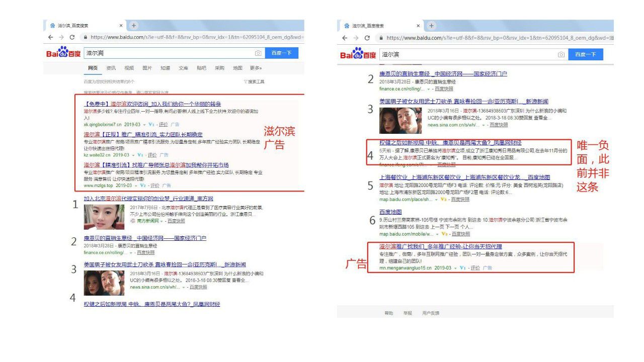
Task: Expand the dropdown arrow after xk.qingbolixinxi7.cn 2019-03
Action: coord(144,125)
